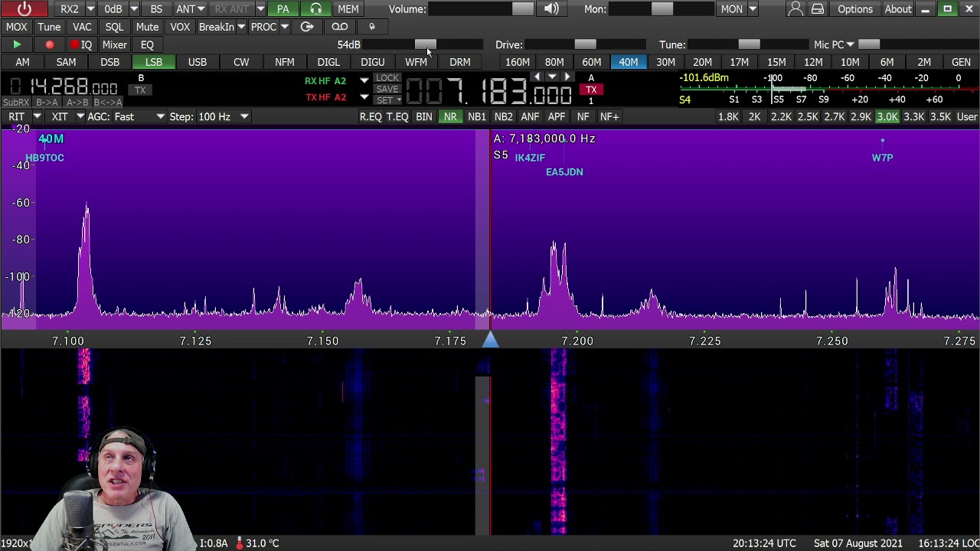Enable the NB2 noise blanker
This screenshot has height=551, width=980.
(503, 116)
